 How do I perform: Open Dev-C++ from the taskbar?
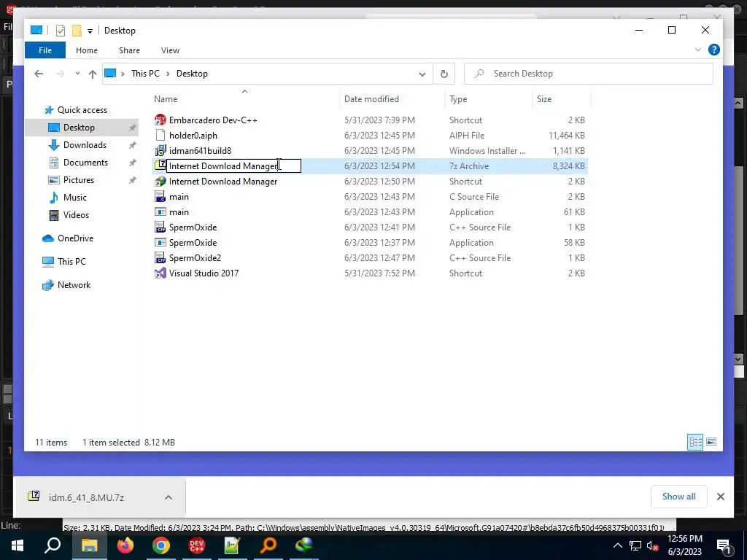click(196, 545)
